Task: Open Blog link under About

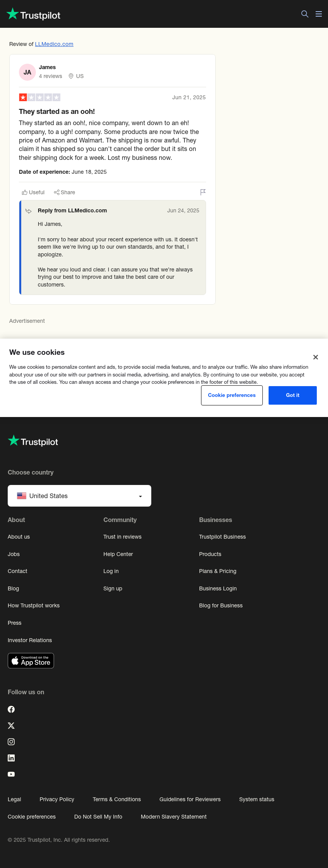Action: click(13, 588)
